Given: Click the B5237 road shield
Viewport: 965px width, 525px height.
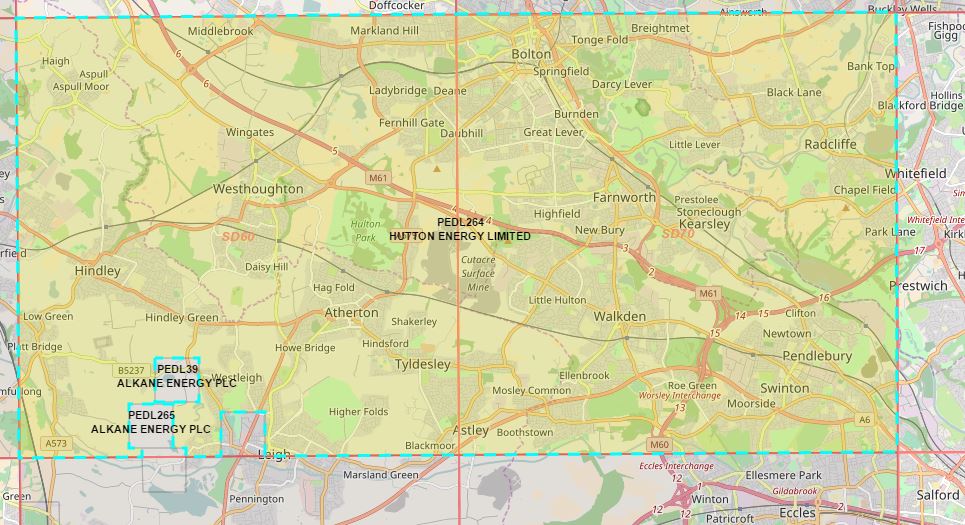Looking at the screenshot, I should click(x=131, y=370).
